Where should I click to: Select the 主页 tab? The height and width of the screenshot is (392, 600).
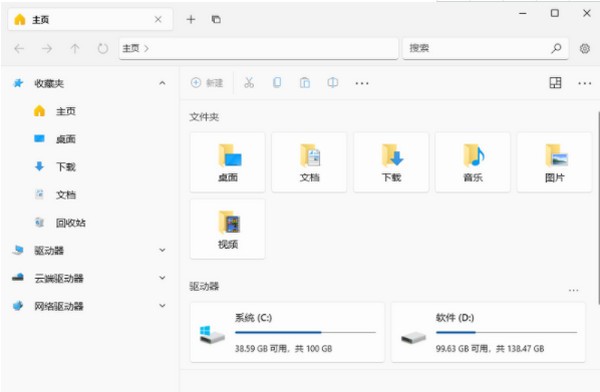click(90, 20)
